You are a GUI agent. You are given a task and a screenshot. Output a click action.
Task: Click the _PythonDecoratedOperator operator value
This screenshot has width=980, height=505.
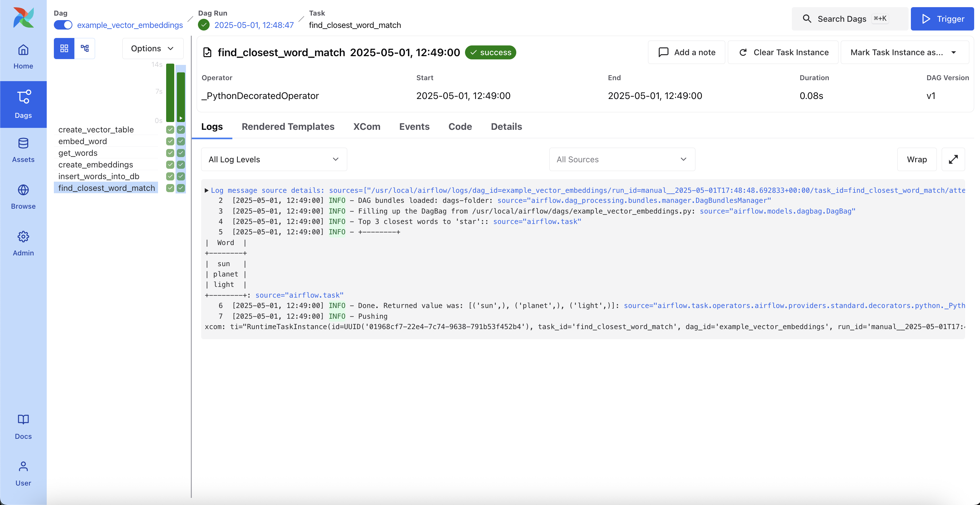260,95
